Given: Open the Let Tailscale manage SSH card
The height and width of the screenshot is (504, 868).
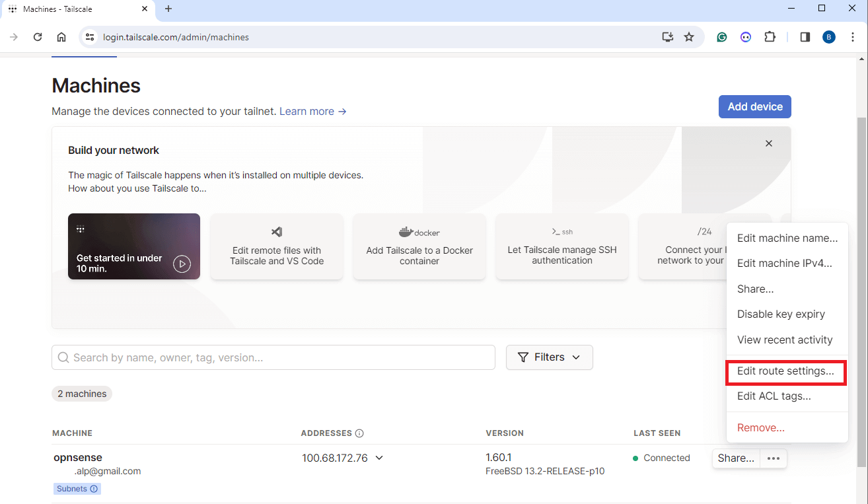Looking at the screenshot, I should pyautogui.click(x=562, y=246).
